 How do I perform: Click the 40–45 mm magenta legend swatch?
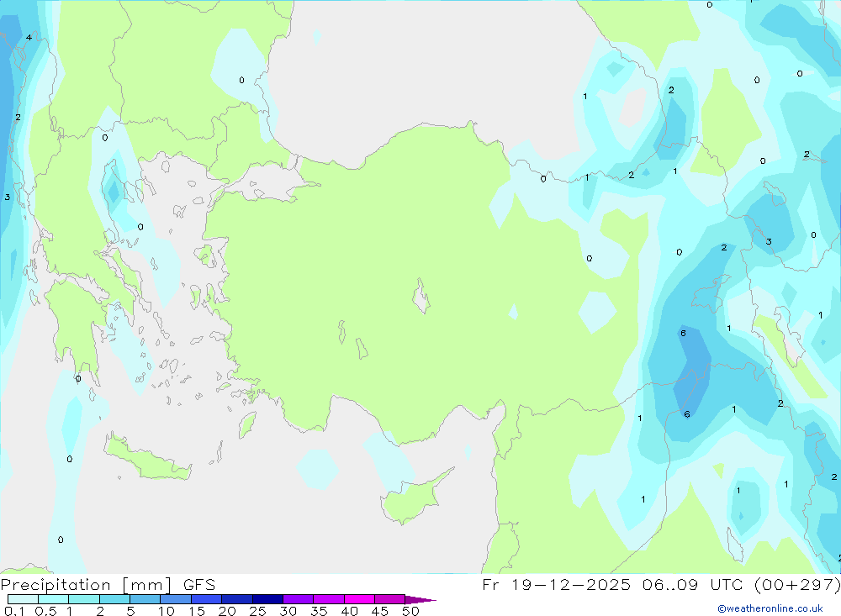coord(359,599)
